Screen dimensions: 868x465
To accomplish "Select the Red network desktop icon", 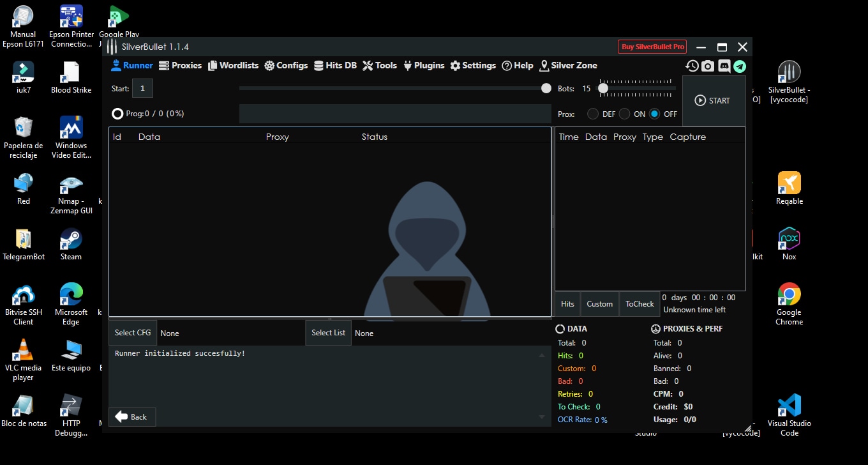I will pos(24,188).
